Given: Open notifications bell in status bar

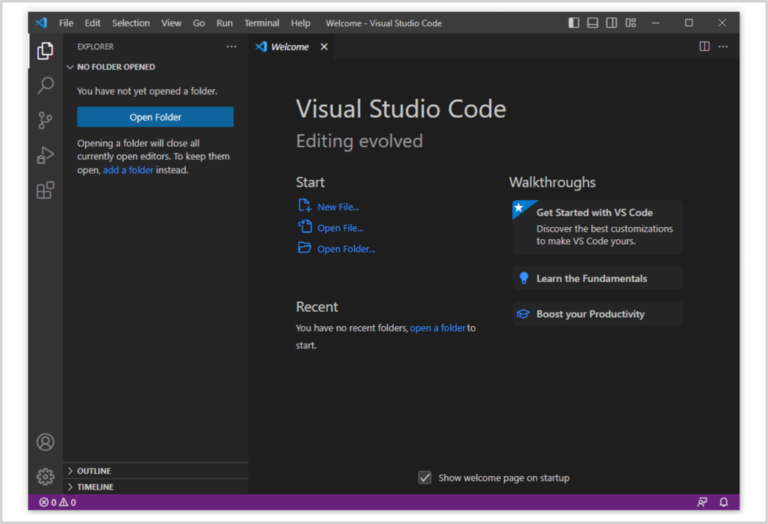Looking at the screenshot, I should pos(723,502).
